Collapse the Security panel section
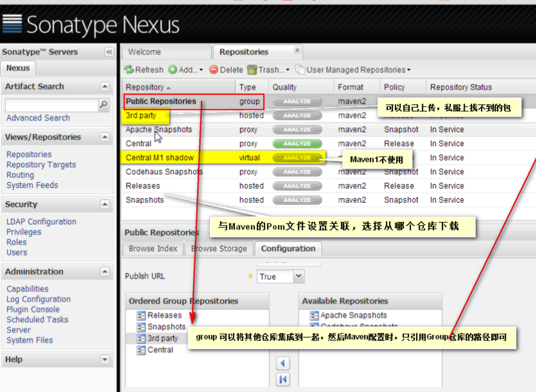The width and height of the screenshot is (536, 392). (x=104, y=204)
